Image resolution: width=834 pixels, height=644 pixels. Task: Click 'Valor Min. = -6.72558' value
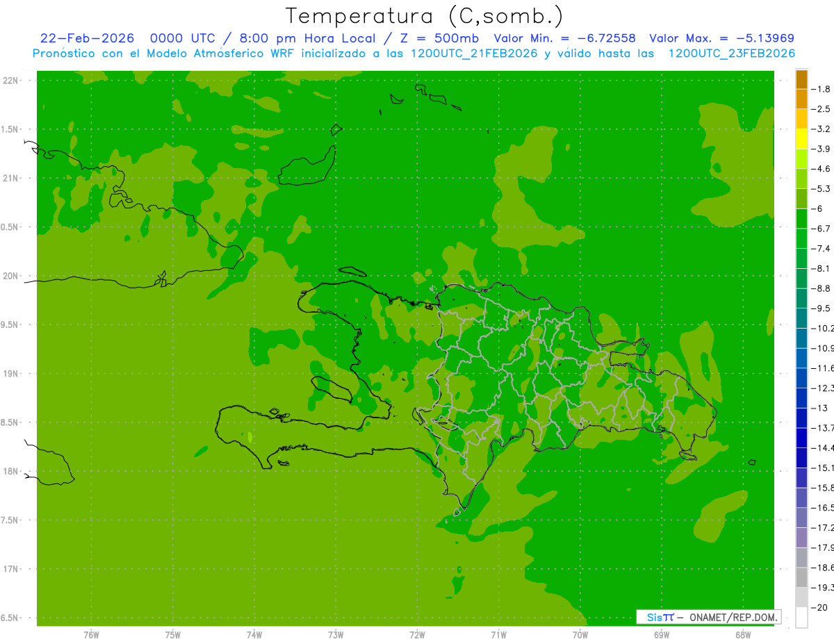coord(564,38)
